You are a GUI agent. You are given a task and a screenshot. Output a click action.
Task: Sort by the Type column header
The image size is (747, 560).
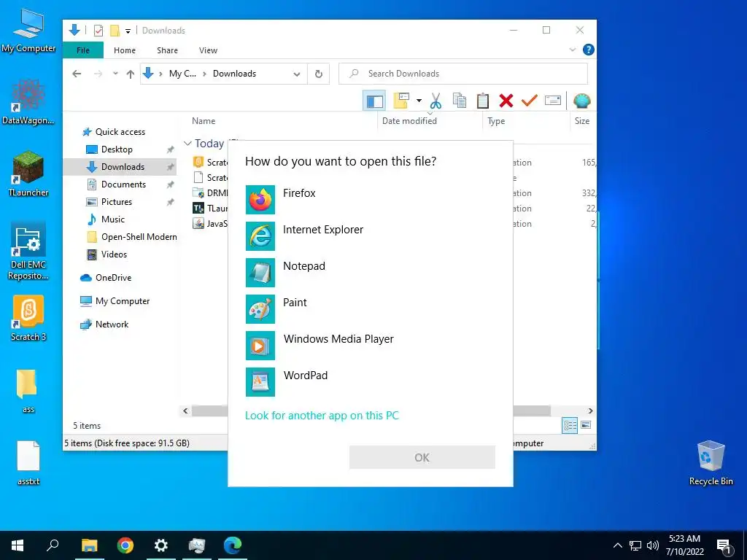click(x=496, y=121)
